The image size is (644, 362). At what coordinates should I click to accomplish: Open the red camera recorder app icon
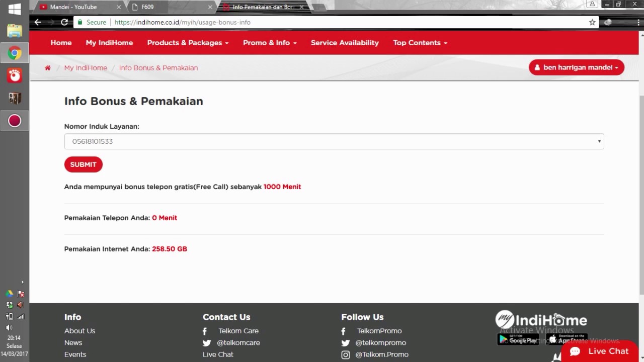point(15,75)
